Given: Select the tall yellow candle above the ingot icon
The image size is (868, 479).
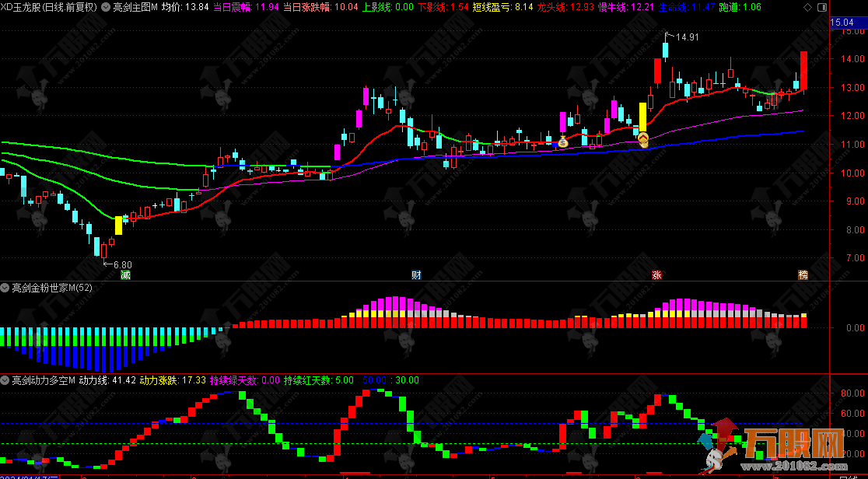Looking at the screenshot, I should (642, 117).
